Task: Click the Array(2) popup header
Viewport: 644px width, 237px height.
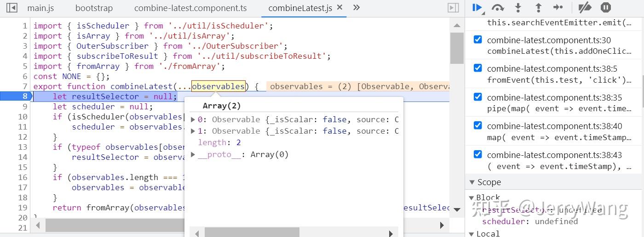Action: (x=222, y=106)
